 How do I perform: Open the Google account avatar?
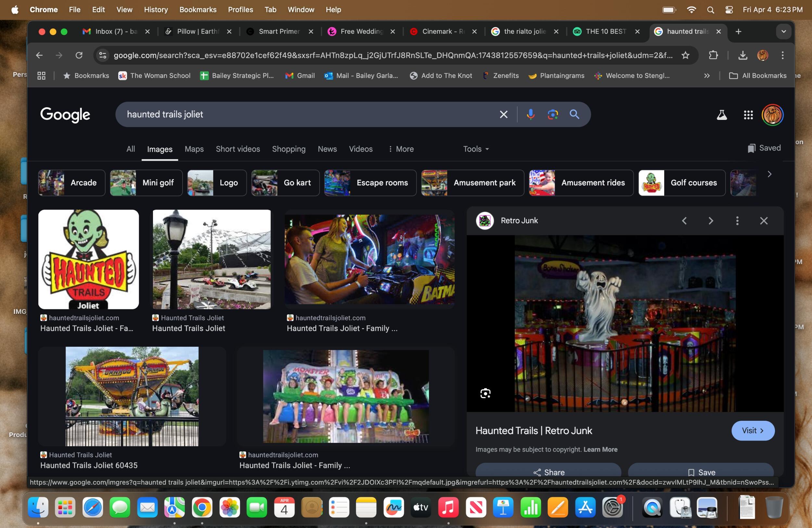772,115
